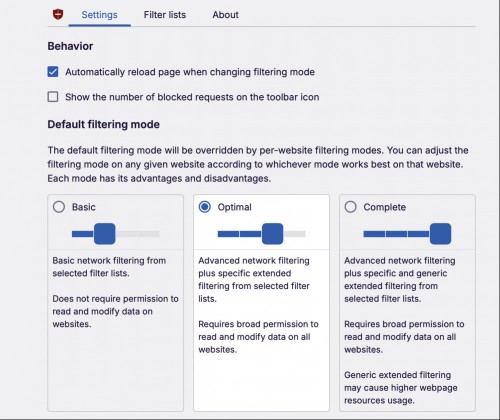The height and width of the screenshot is (420, 500).
Task: Click the paragraph explaining per-website filtering modes
Action: tap(258, 164)
